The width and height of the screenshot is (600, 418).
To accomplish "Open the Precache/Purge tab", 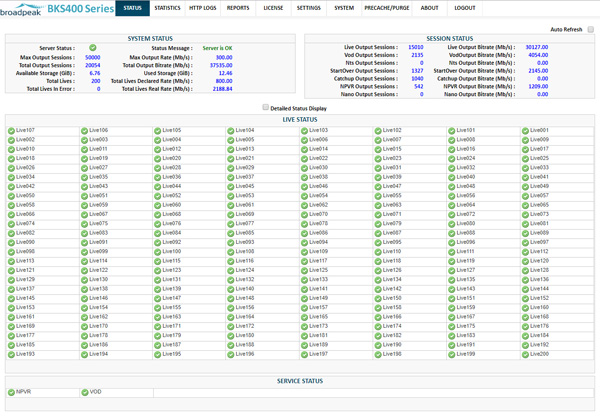I will [387, 8].
